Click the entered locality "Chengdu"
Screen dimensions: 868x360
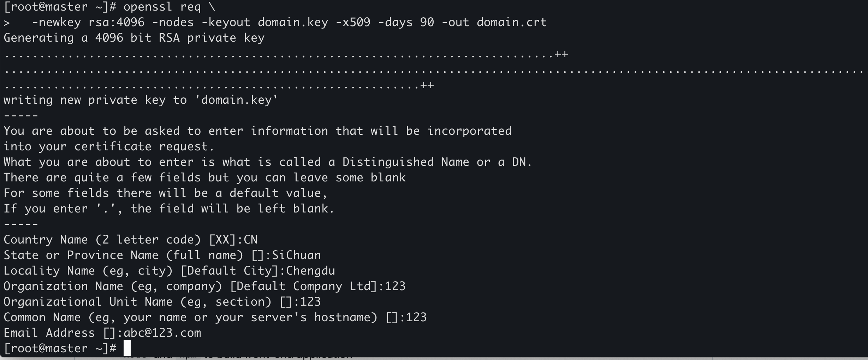coord(310,271)
